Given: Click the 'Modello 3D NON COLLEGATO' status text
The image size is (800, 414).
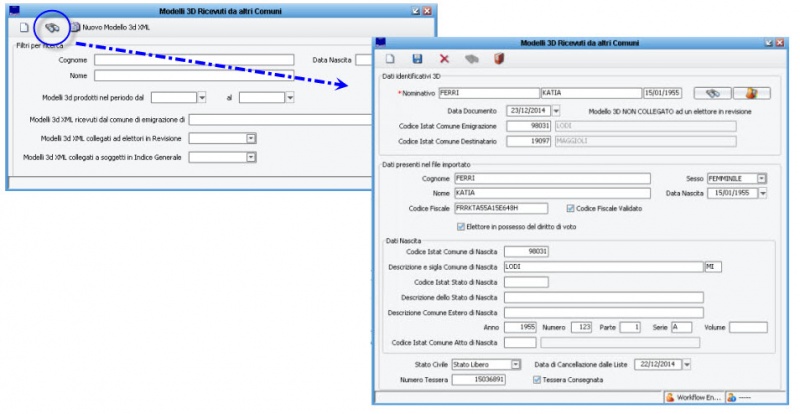Looking at the screenshot, I should (669, 111).
